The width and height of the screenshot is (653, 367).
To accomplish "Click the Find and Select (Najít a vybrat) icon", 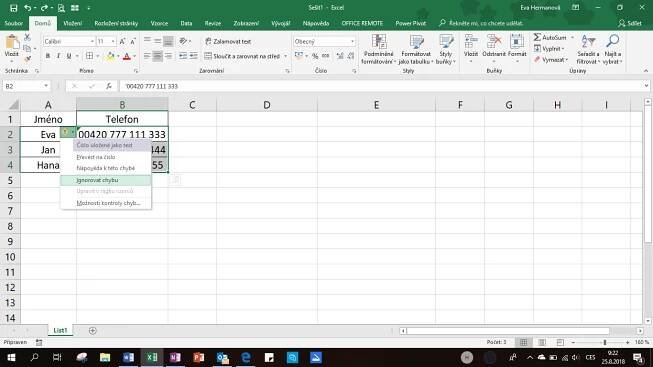I will click(x=612, y=50).
